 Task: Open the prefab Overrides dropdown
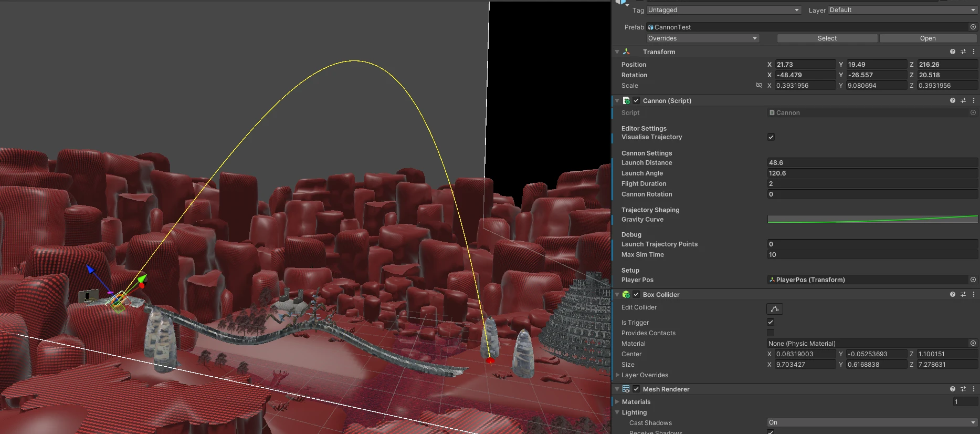[703, 38]
